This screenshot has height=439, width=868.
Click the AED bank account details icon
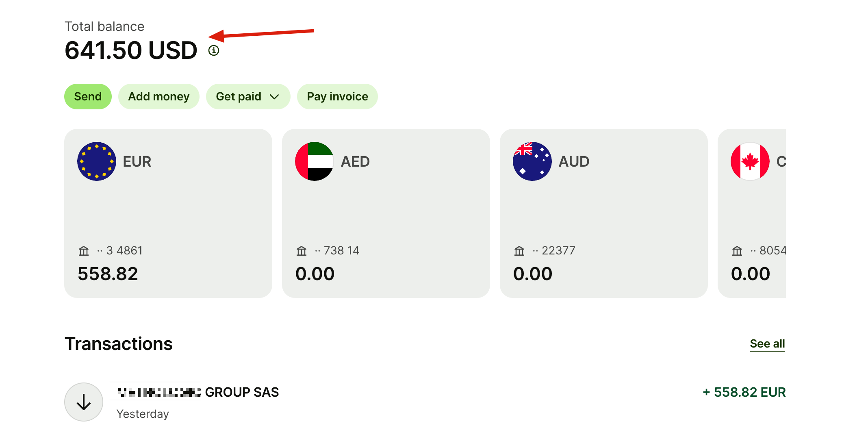coord(302,251)
